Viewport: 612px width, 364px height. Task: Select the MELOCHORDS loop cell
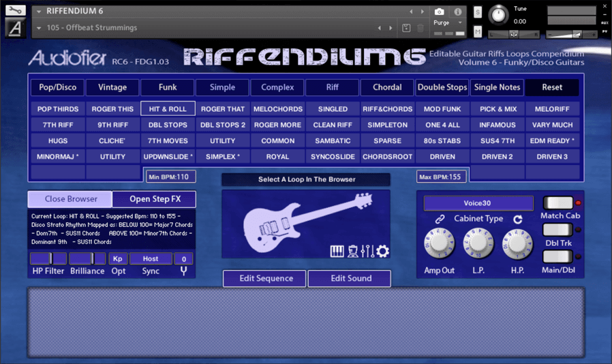pos(277,109)
